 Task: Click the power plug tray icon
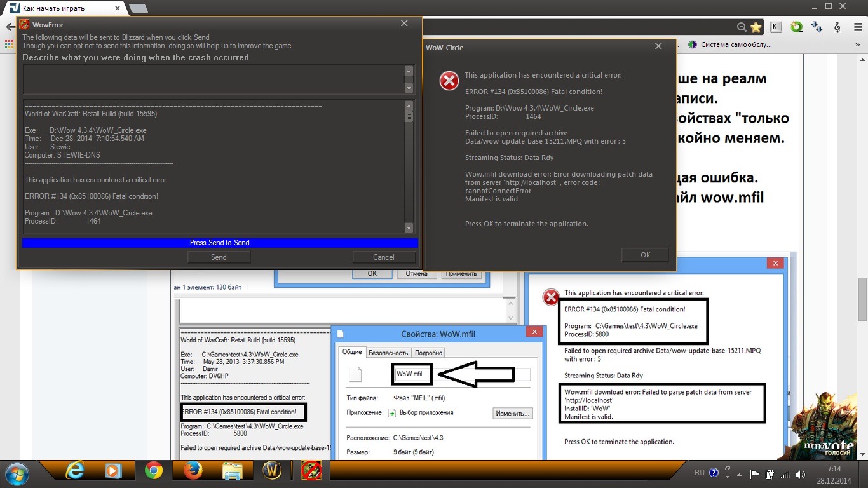(x=770, y=474)
